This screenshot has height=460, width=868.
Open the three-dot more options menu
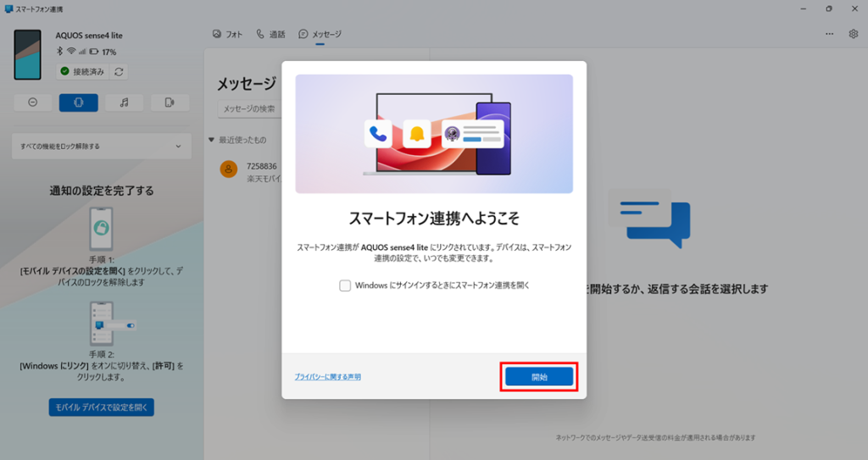pyautogui.click(x=829, y=34)
